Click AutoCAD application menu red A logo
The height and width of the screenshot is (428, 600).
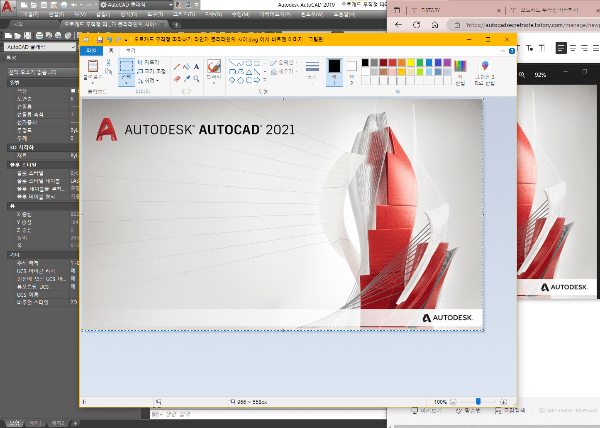(7, 7)
